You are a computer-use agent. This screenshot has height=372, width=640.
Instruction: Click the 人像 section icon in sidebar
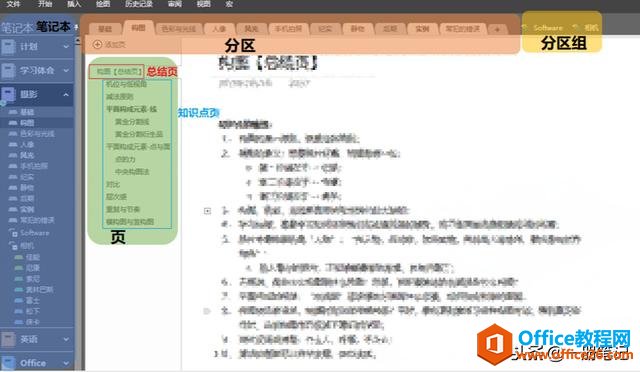click(x=13, y=145)
